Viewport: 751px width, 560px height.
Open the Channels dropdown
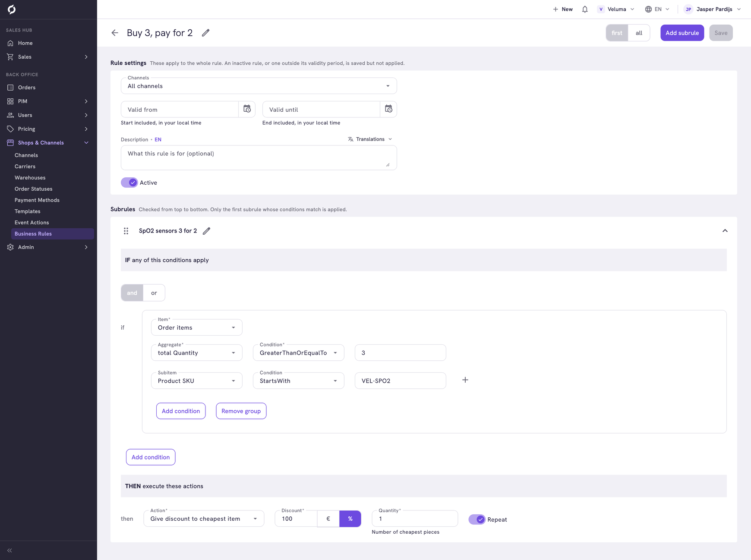[259, 86]
